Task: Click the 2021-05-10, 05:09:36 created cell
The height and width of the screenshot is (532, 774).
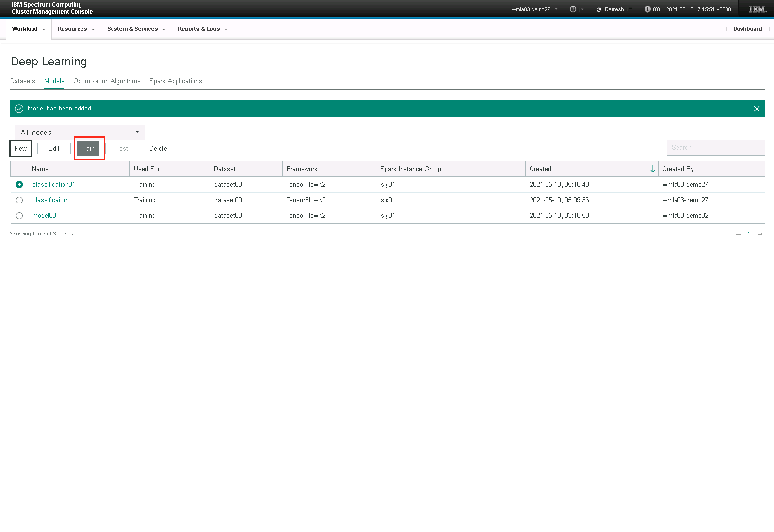Action: click(x=559, y=200)
